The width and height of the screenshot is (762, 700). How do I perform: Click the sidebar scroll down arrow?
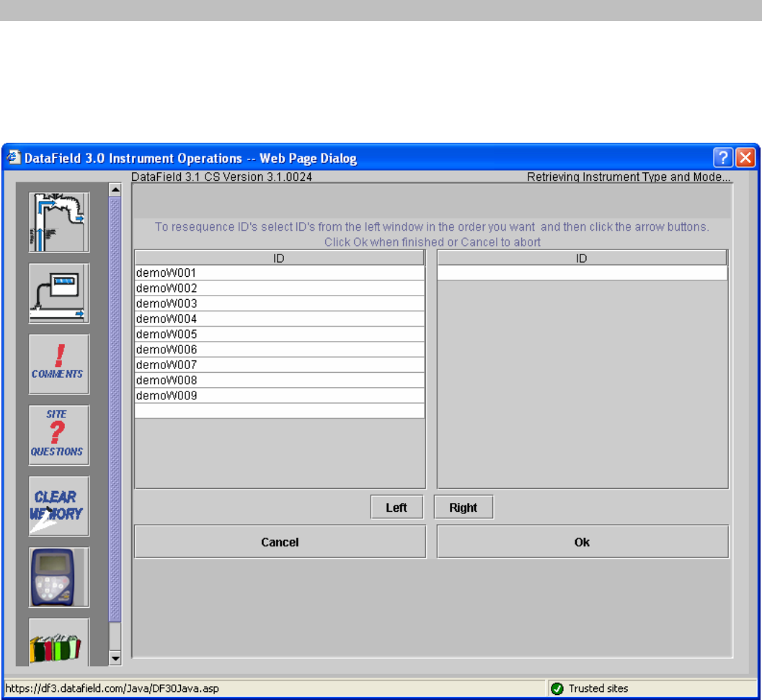pos(115,659)
